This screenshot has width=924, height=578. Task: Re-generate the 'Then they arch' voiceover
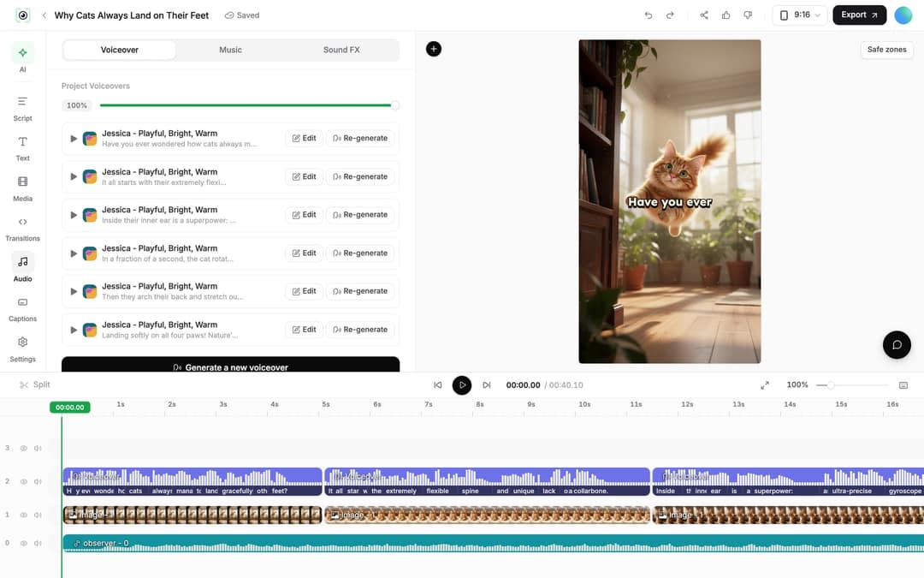(360, 291)
